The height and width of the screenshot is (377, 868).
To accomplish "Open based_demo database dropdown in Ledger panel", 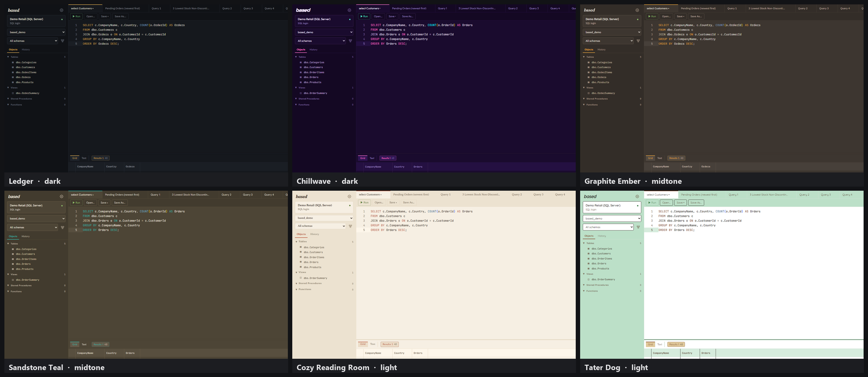I will click(37, 32).
